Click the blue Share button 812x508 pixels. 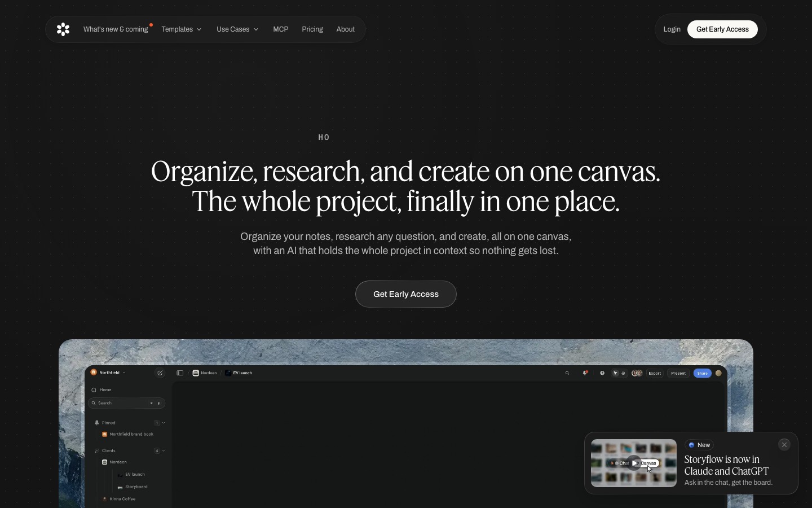702,373
